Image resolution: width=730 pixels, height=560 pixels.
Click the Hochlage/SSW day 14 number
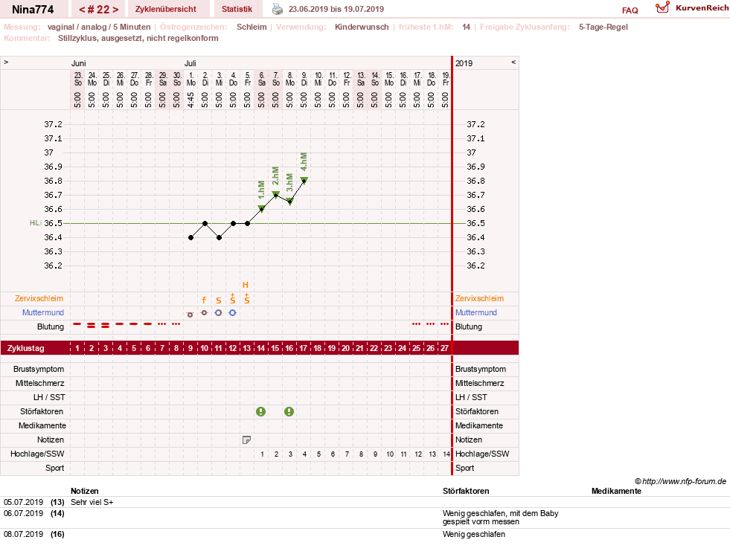click(x=446, y=454)
